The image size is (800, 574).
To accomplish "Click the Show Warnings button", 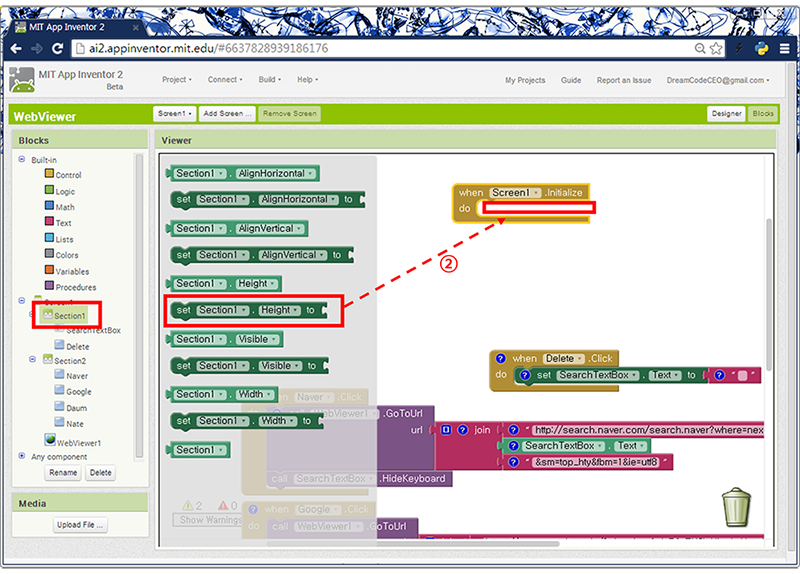I will pyautogui.click(x=210, y=519).
